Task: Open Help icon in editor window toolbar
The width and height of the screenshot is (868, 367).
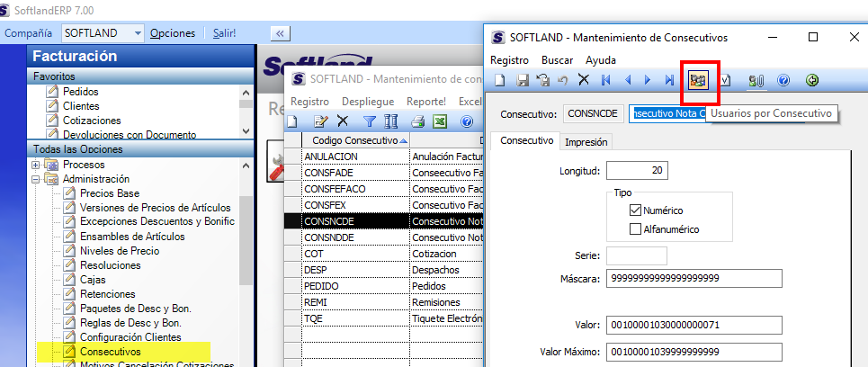Action: [x=783, y=81]
